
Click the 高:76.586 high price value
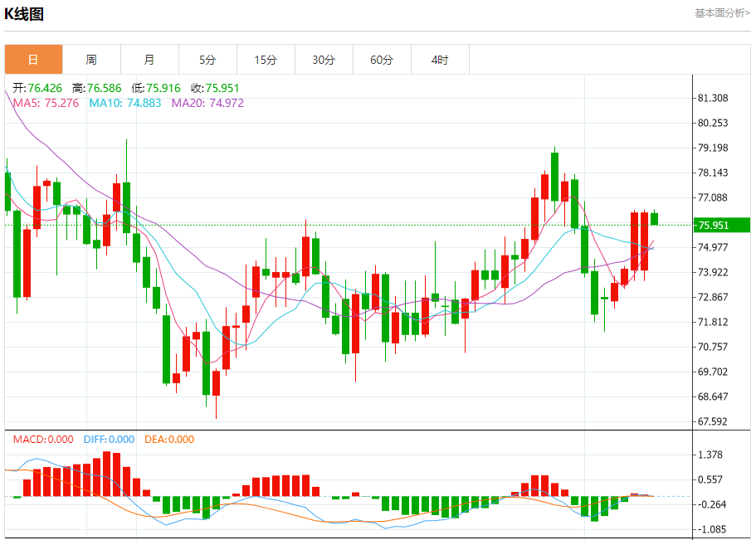coord(97,88)
